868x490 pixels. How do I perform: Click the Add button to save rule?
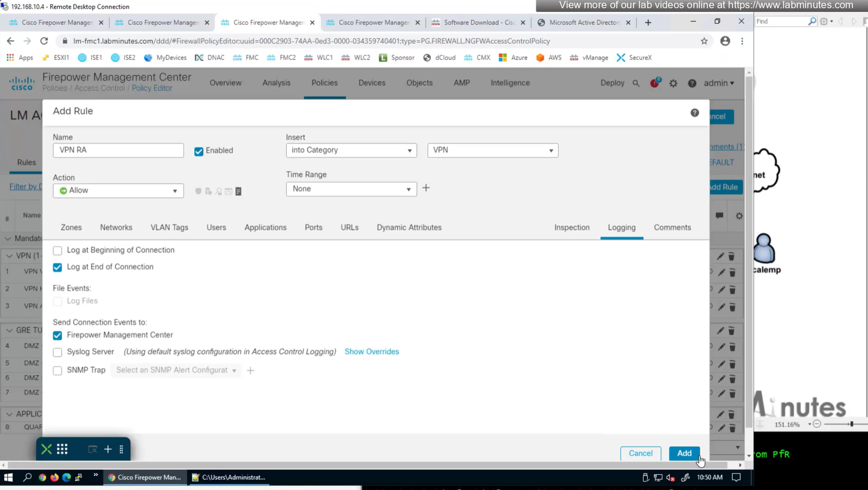684,453
